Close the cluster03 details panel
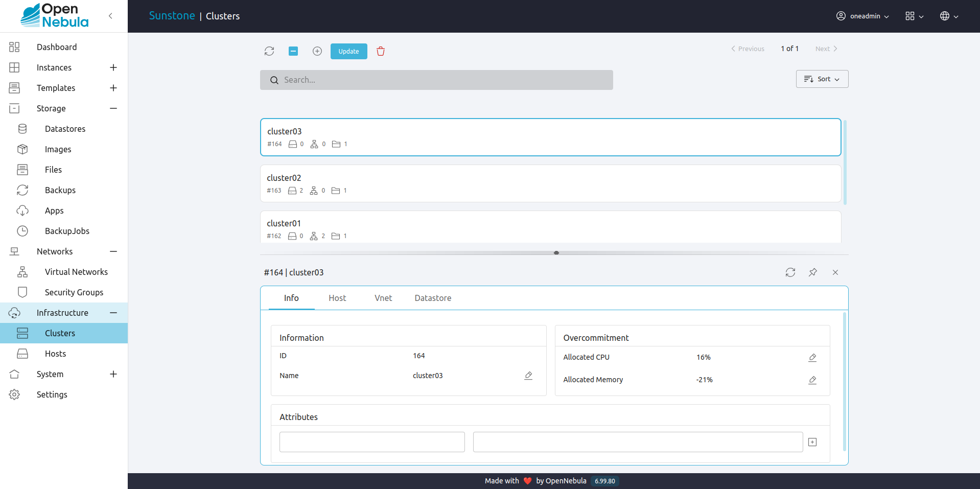The height and width of the screenshot is (489, 980). [x=835, y=272]
